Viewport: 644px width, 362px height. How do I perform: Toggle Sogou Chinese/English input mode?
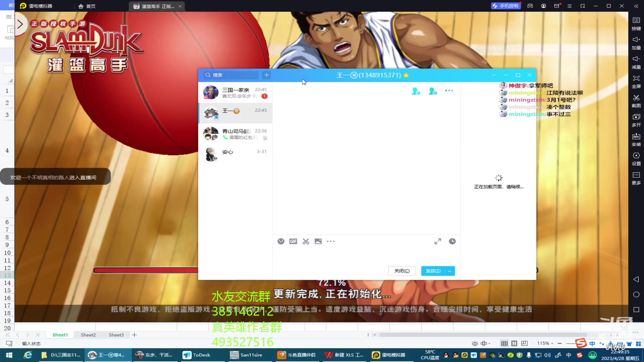[592, 344]
